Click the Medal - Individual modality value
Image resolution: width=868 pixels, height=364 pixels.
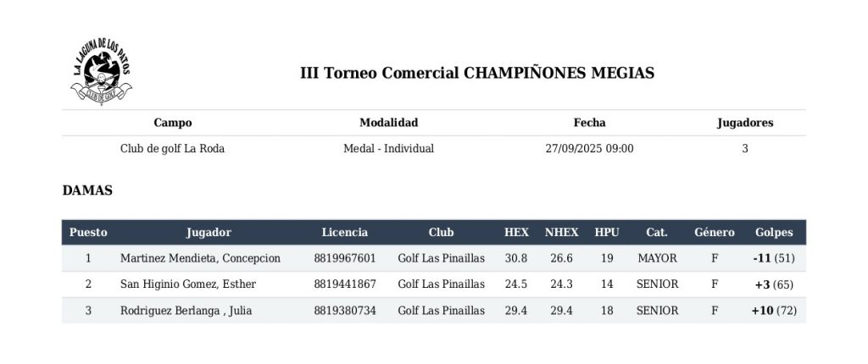pos(388,149)
